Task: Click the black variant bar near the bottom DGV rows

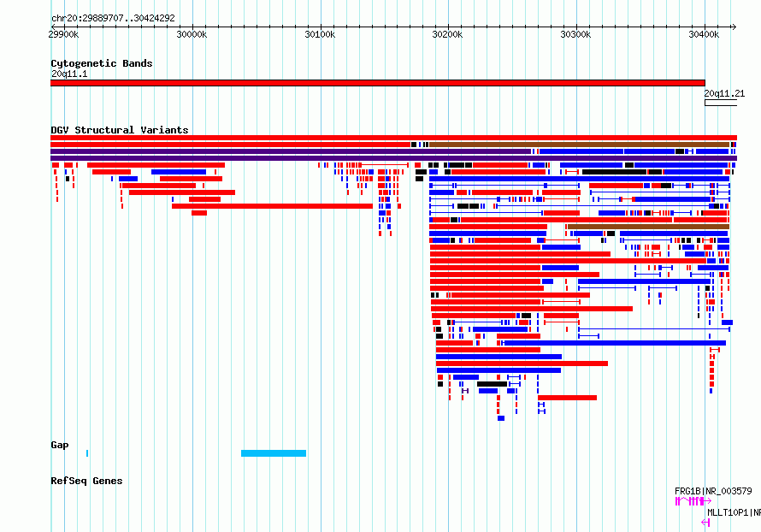Action: pyautogui.click(x=493, y=384)
